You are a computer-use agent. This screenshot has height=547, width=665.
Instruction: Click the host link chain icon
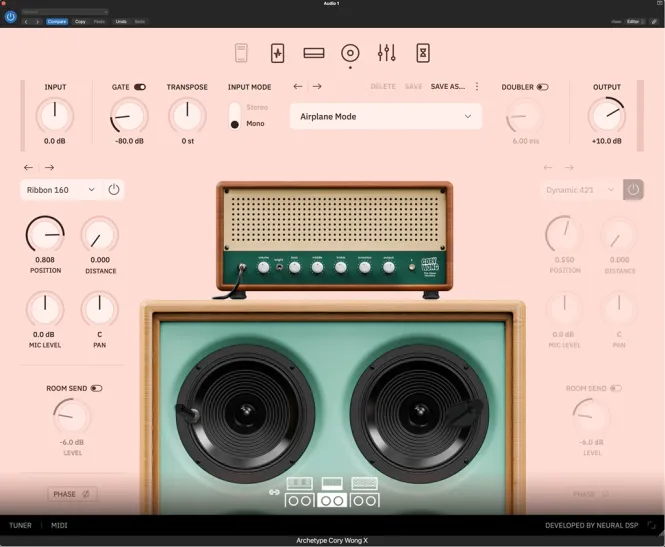[654, 22]
